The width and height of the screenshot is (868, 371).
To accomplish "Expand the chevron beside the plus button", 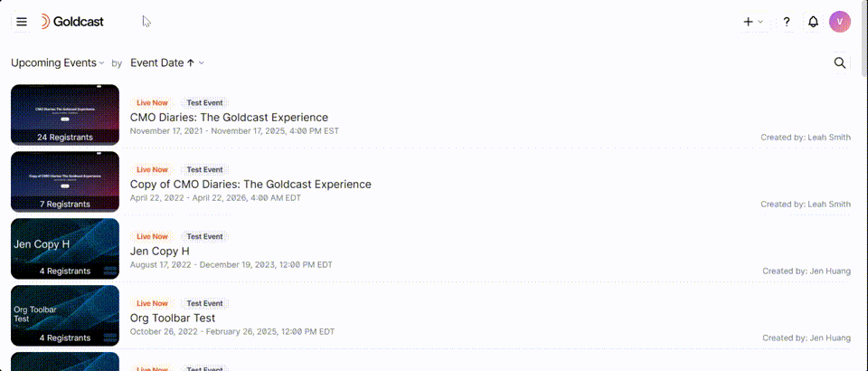I will [x=760, y=22].
